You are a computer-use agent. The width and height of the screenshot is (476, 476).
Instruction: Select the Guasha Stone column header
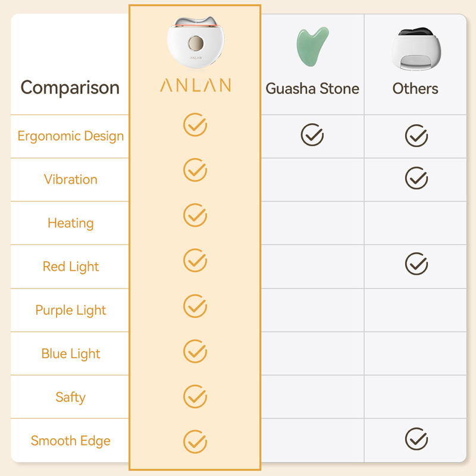(312, 89)
